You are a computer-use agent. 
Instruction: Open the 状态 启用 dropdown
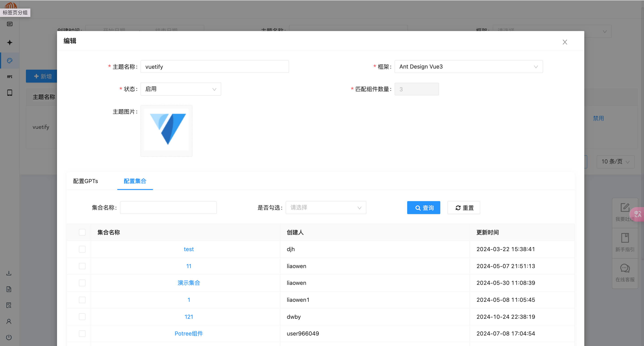pyautogui.click(x=180, y=89)
